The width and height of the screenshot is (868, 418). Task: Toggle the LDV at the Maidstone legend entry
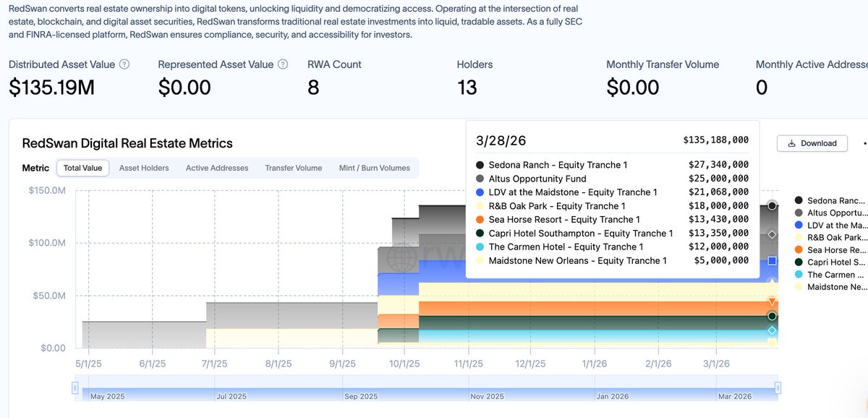[830, 225]
